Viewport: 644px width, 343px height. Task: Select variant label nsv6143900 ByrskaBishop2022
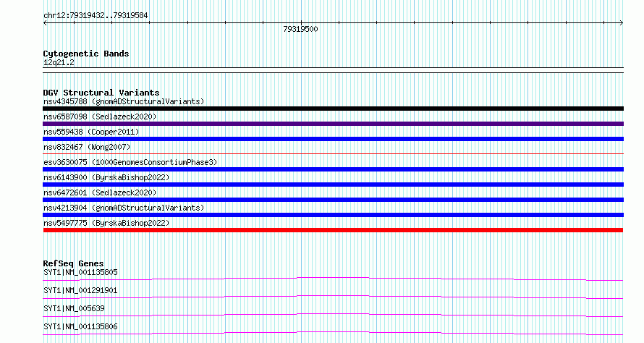tap(106, 177)
